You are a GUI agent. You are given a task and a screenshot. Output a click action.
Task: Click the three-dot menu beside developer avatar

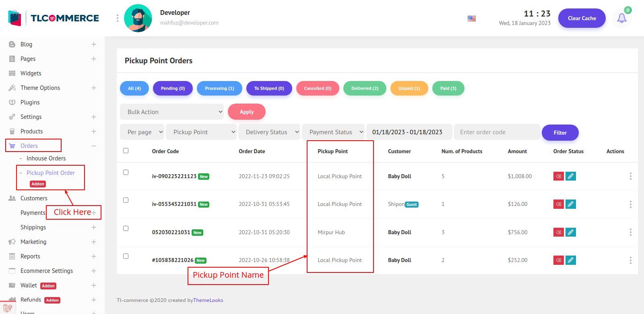click(117, 18)
